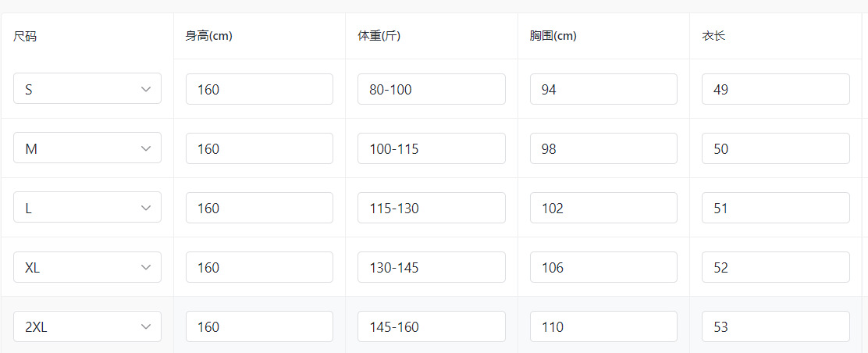Focus the chest field showing 98
The height and width of the screenshot is (353, 868).
pos(603,148)
